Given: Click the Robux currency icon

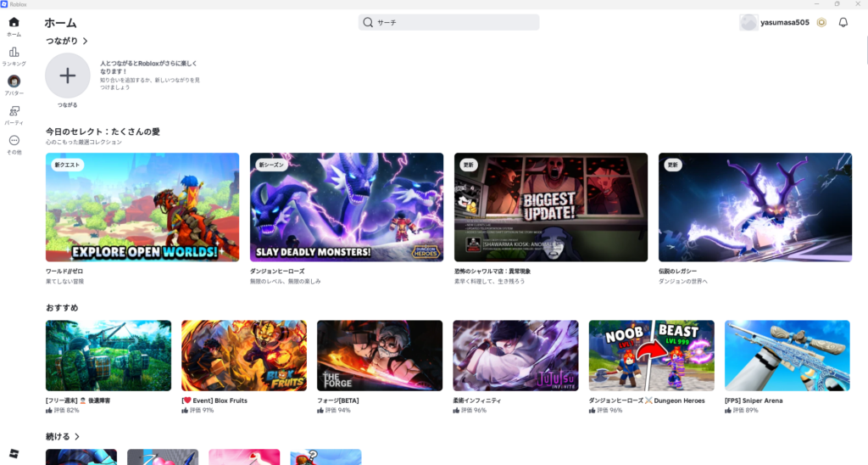Looking at the screenshot, I should [x=821, y=23].
